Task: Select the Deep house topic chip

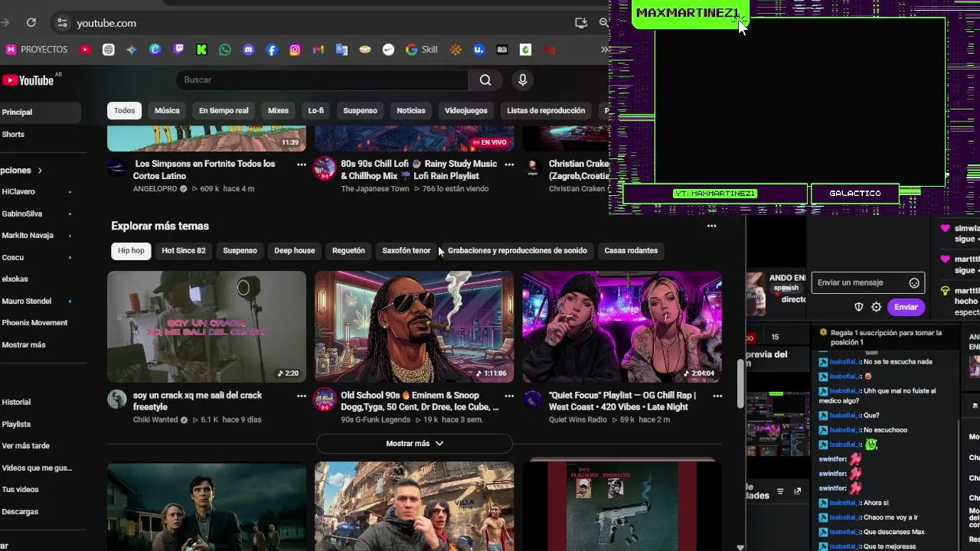Action: [295, 251]
